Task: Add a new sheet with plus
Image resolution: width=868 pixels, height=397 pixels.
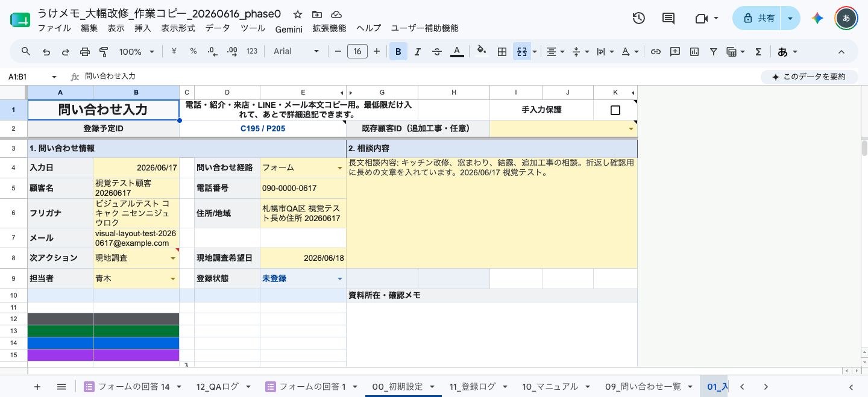Action: tap(37, 387)
